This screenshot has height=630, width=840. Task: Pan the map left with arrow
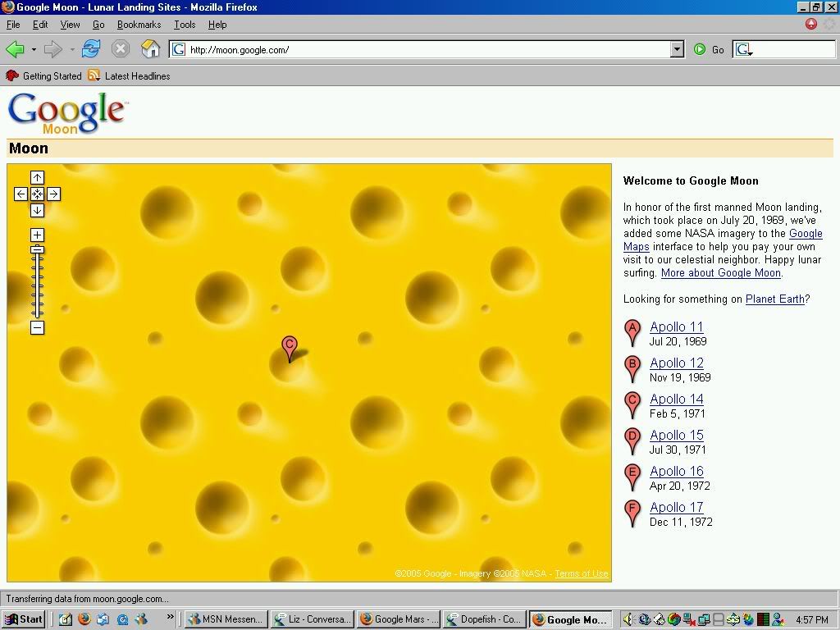21,194
